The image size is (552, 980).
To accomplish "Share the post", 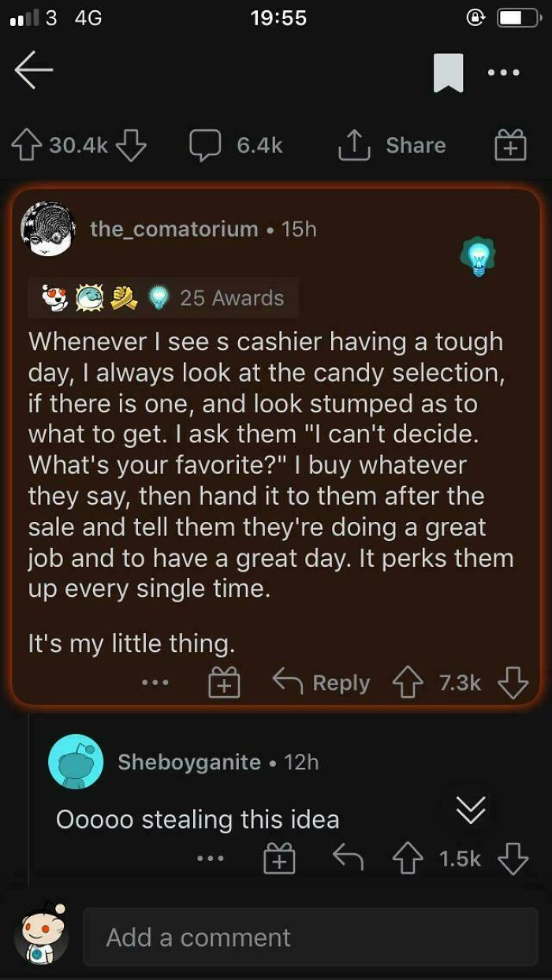I will pos(397,145).
